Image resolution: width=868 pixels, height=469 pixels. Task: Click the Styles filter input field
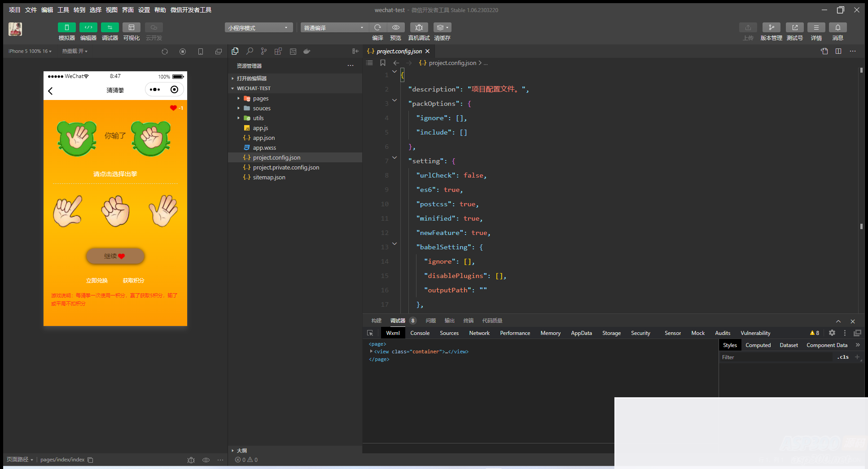tap(776, 357)
